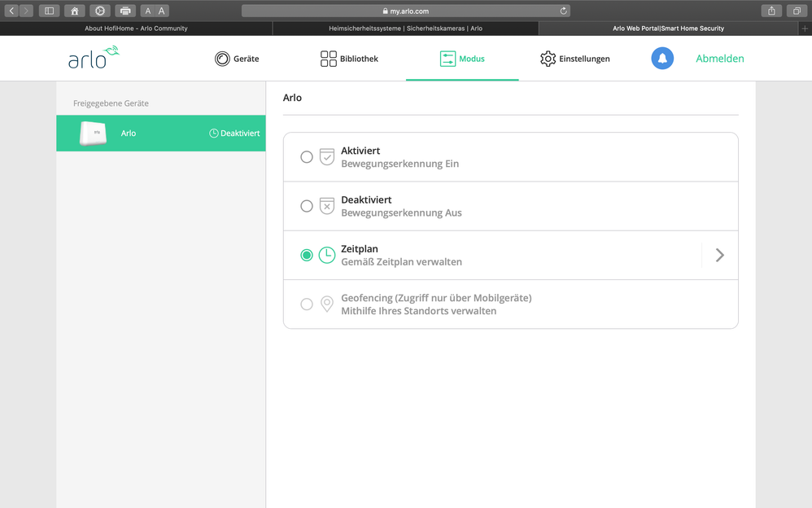The height and width of the screenshot is (508, 812).
Task: Click Geofencing (Zugriff nur über Mobilgeräte) text
Action: [x=436, y=298]
